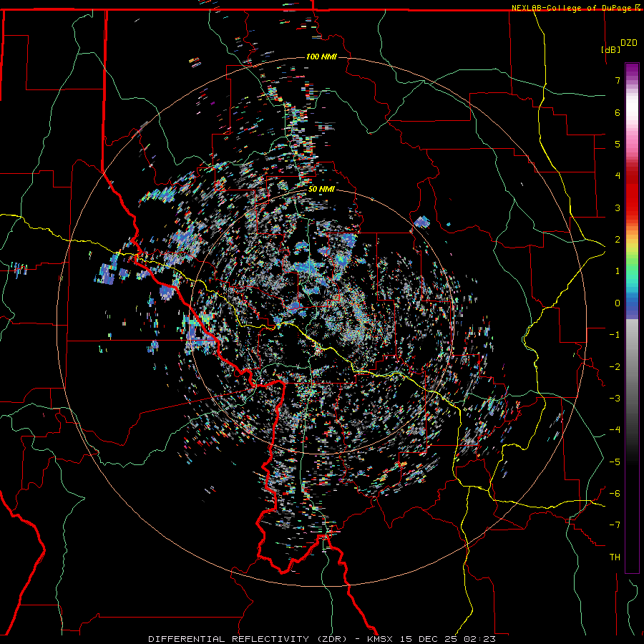Click the legend value 6 label
The image size is (644, 644).
618,112
